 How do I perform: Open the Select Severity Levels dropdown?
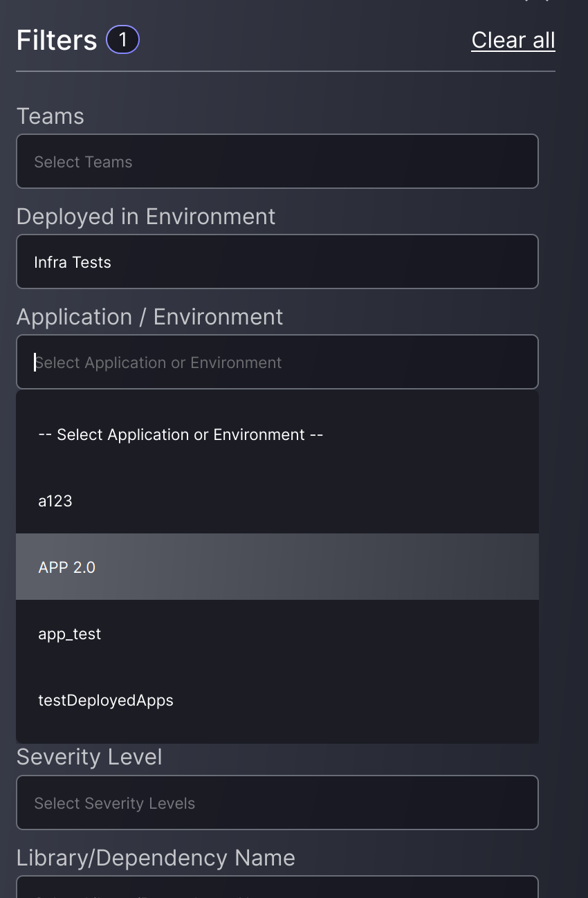[x=277, y=803]
